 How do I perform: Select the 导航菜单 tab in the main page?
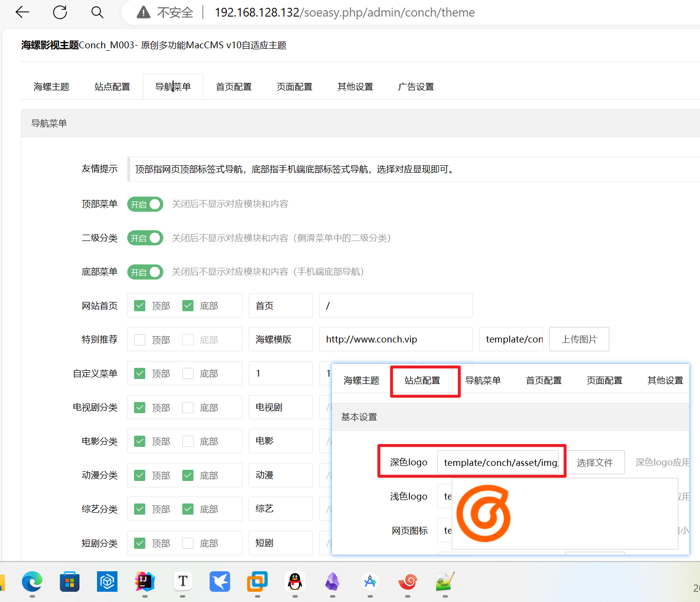point(173,87)
